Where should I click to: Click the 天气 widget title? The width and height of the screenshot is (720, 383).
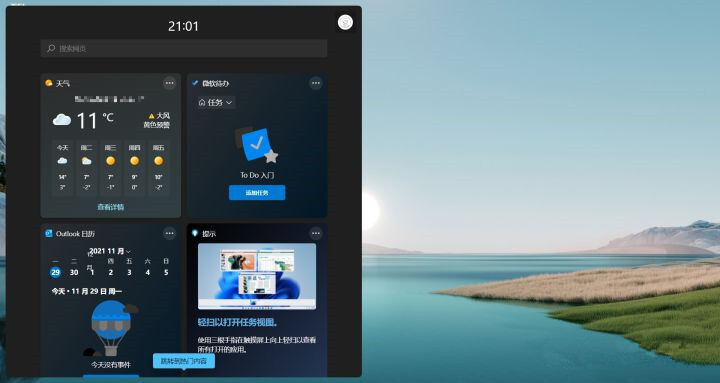point(63,84)
